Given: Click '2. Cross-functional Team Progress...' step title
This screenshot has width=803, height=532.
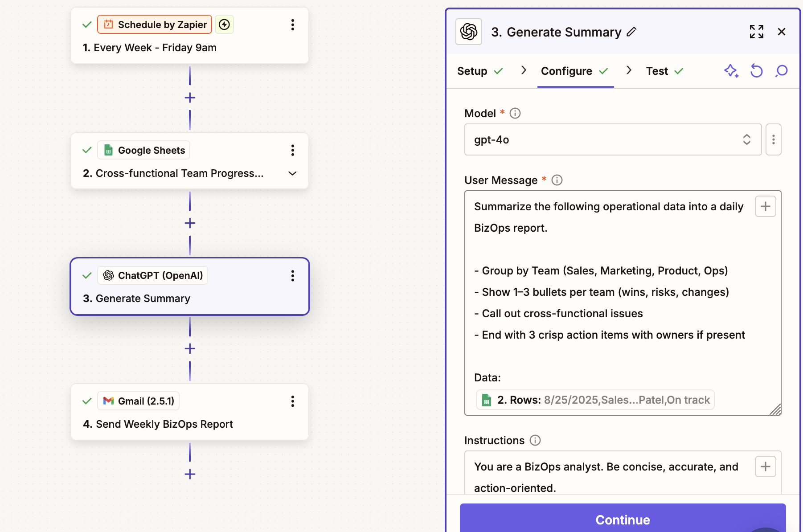Looking at the screenshot, I should (x=173, y=173).
